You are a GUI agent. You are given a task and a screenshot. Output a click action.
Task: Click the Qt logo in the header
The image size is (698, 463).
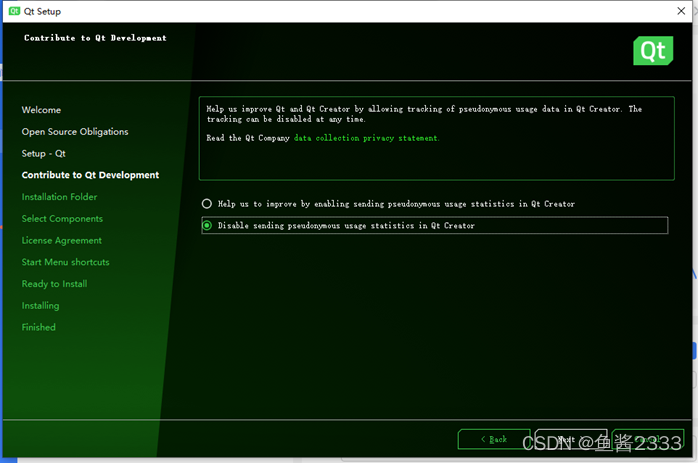click(653, 51)
